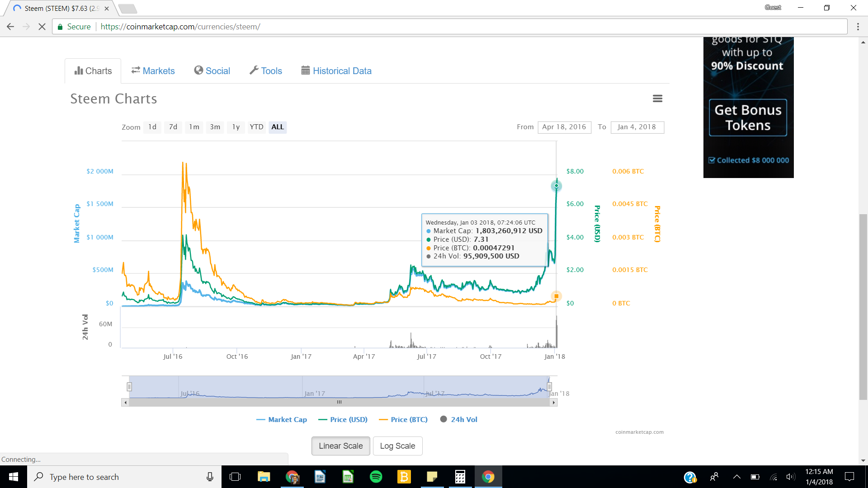Show hidden system tray icons
The width and height of the screenshot is (868, 488).
(736, 477)
